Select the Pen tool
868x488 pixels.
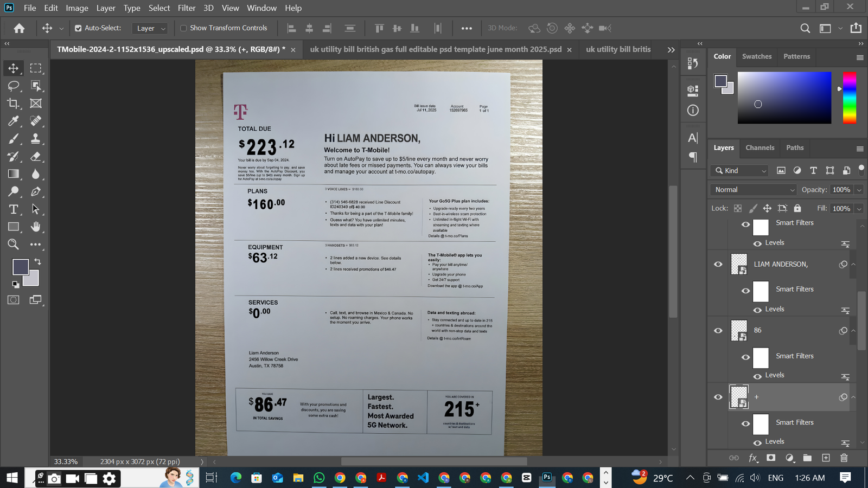pyautogui.click(x=36, y=191)
